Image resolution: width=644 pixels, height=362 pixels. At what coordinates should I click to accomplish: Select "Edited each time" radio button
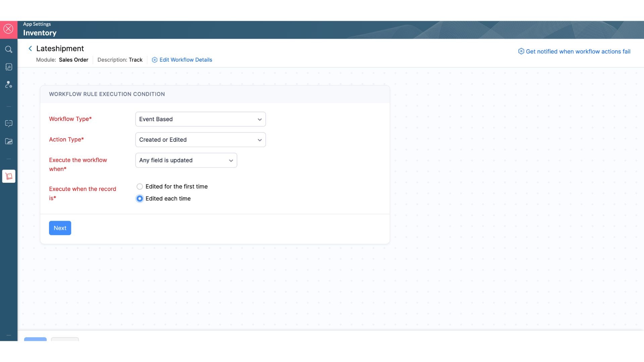(140, 199)
